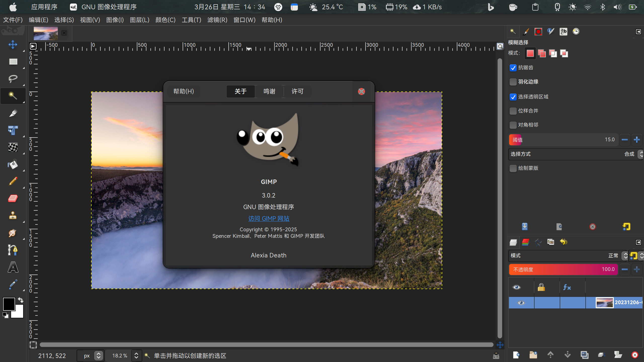
Task: Open the 访问 GIMP 网站 link
Action: pyautogui.click(x=269, y=218)
